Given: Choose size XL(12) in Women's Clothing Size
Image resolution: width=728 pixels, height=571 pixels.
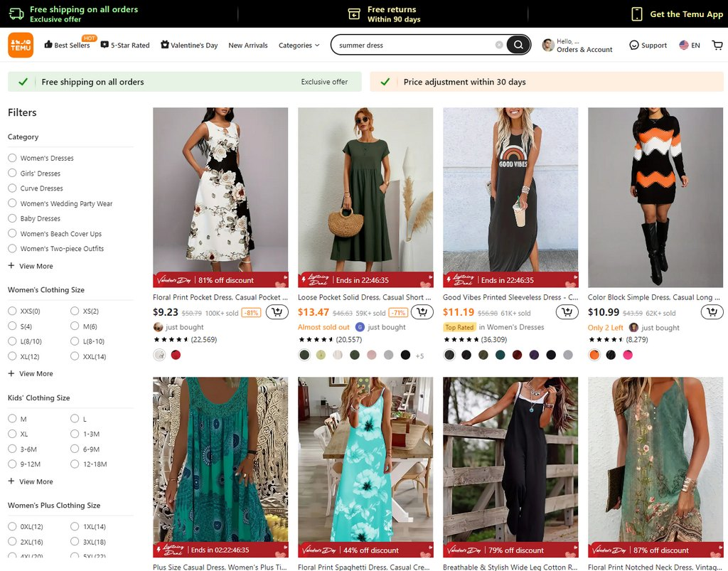Looking at the screenshot, I should pos(12,356).
